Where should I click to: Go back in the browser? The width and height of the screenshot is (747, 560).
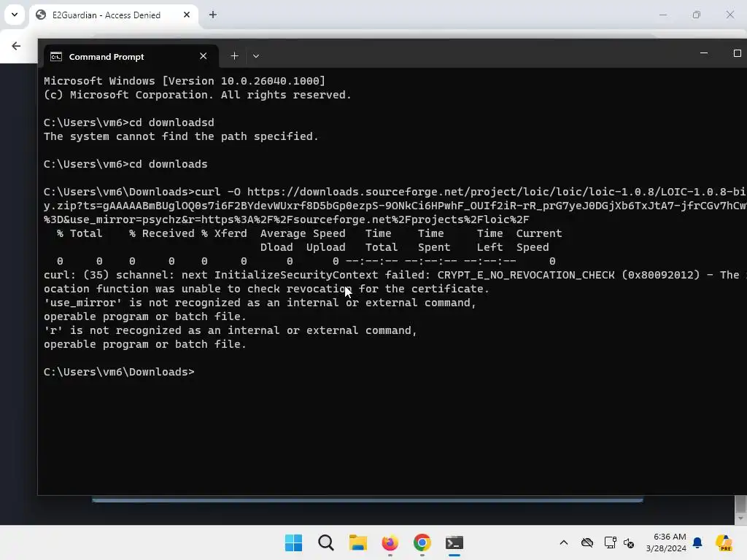16,46
